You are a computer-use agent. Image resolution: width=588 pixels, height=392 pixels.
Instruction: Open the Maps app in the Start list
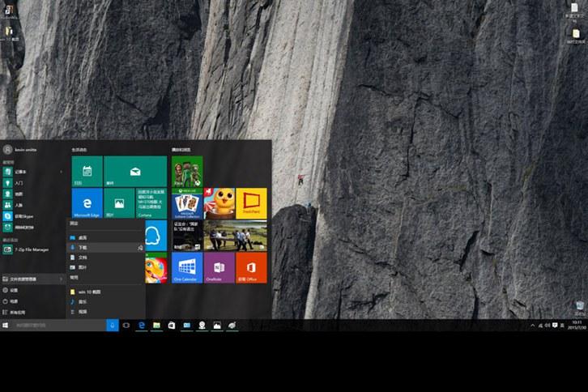click(32, 194)
